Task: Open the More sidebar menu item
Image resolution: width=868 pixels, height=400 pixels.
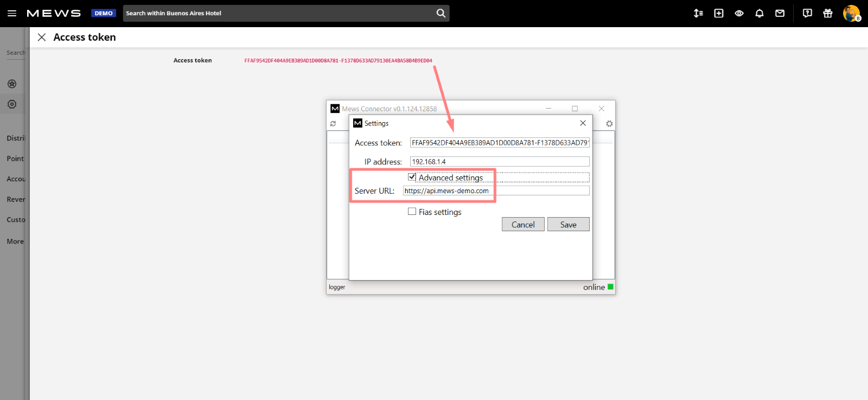Action: 15,242
